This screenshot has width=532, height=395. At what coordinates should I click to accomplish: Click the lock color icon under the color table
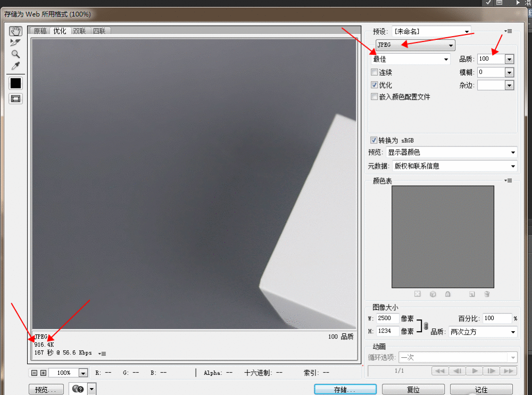point(447,293)
